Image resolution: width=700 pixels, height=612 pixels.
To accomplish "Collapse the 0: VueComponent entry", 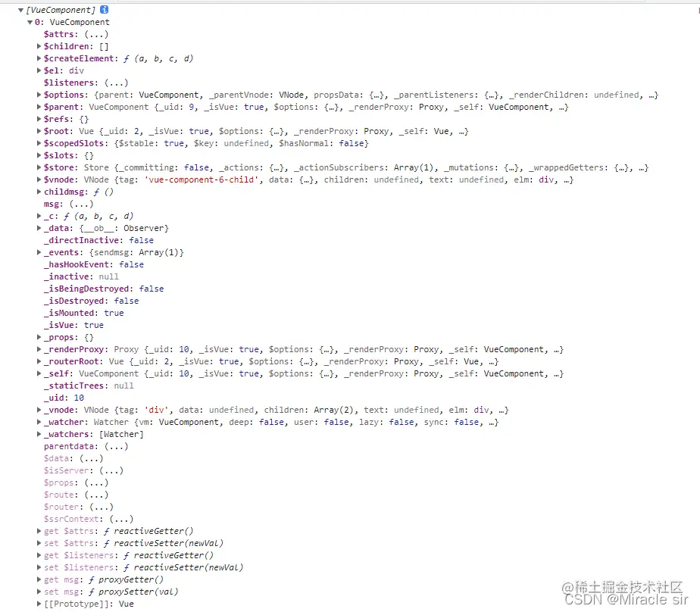I will pos(30,22).
